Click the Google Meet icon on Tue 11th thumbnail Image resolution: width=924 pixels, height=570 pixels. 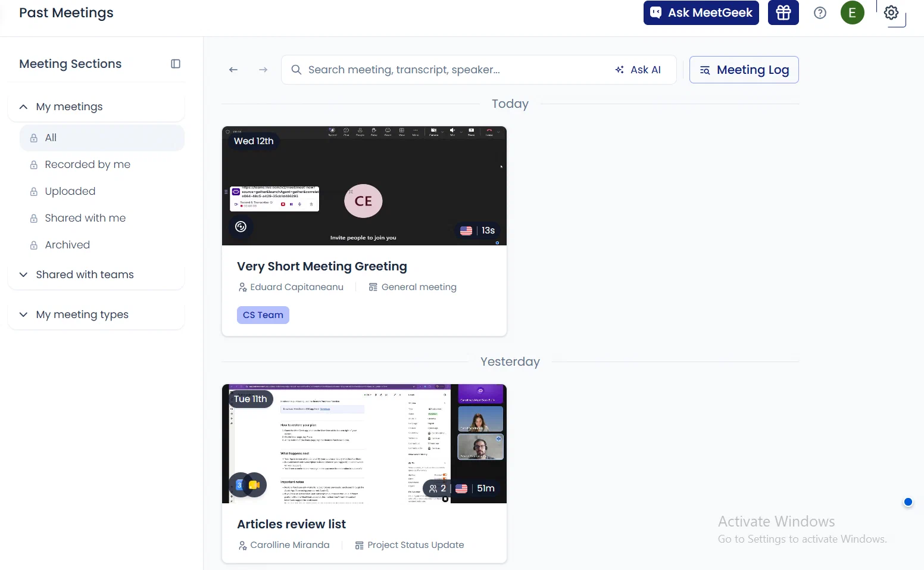(x=254, y=485)
